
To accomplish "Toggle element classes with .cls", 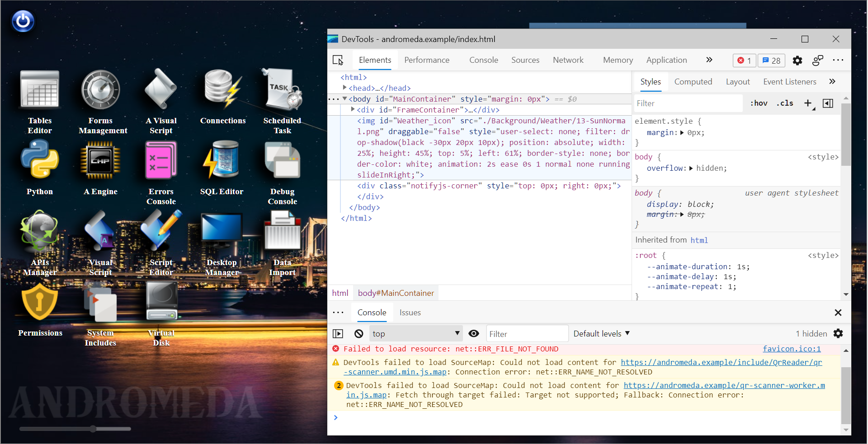I will (x=785, y=103).
